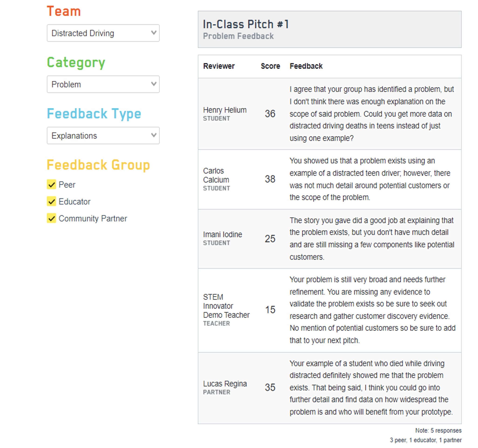Select reviewer Carlos Calcium

pyautogui.click(x=216, y=175)
